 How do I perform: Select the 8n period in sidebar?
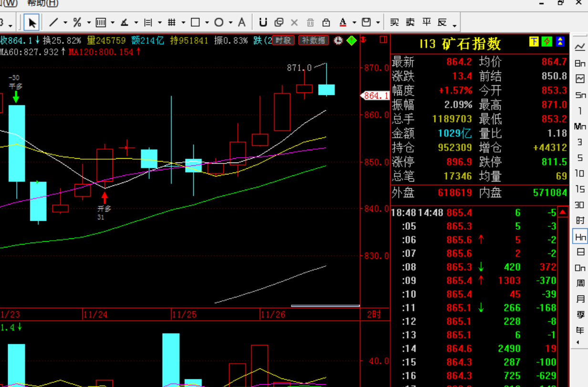tap(580, 63)
